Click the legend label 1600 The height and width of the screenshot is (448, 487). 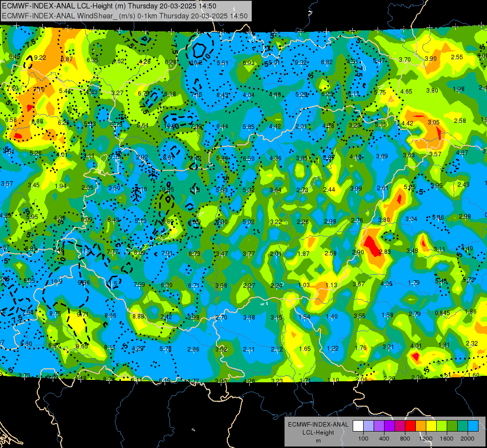447,439
